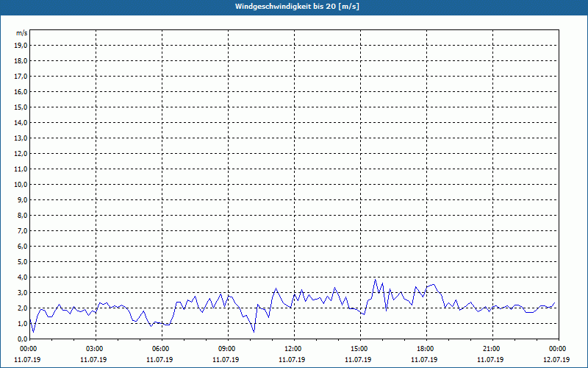The height and width of the screenshot is (368, 588).
Task: Select the 15,0 y-axis label
Action: pos(21,107)
